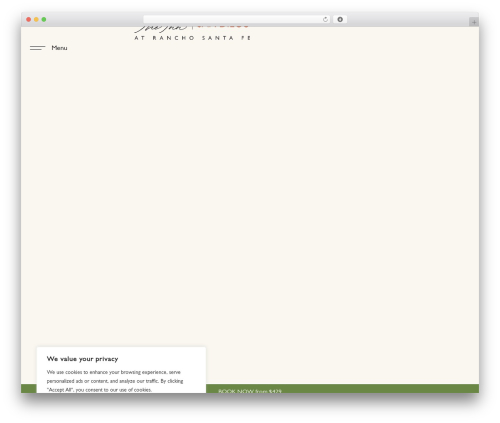Minimize the window with yellow button
The height and width of the screenshot is (423, 500).
point(36,20)
